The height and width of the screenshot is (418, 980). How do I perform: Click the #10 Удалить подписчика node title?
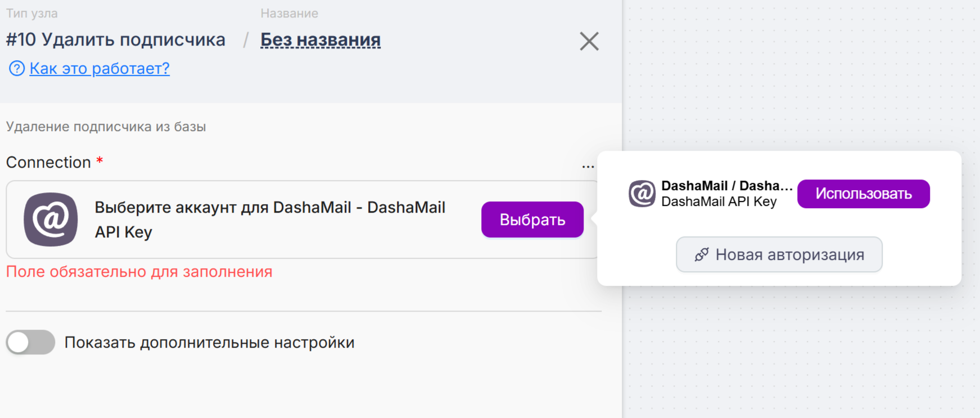(115, 40)
